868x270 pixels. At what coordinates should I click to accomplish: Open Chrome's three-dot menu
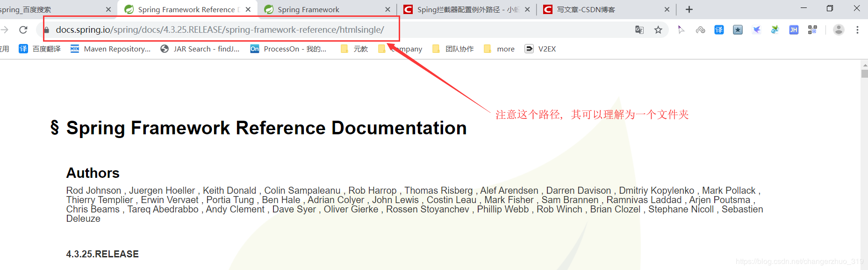(x=857, y=30)
